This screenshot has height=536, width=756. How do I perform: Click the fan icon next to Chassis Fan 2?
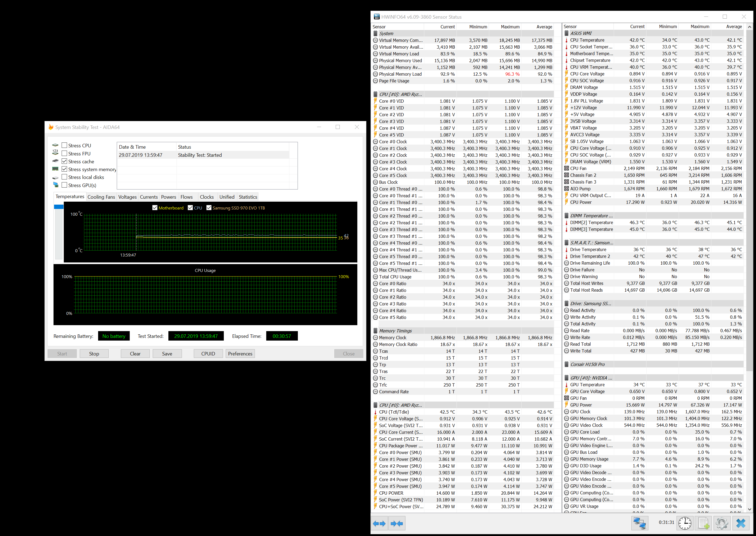567,175
